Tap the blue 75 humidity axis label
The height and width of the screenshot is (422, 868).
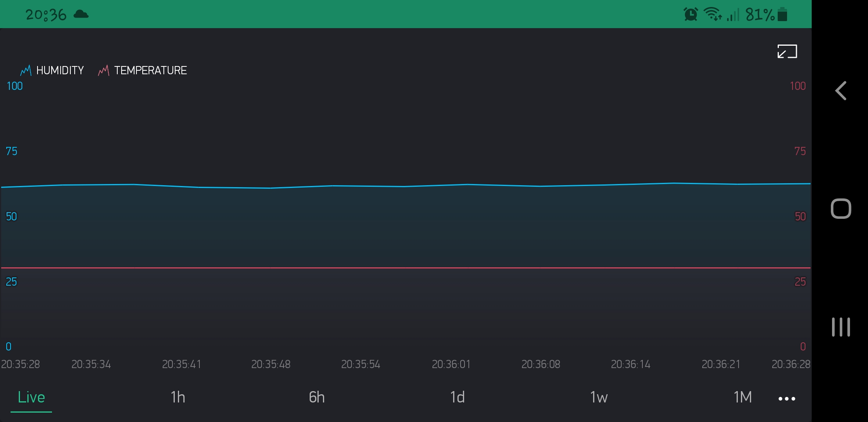12,151
